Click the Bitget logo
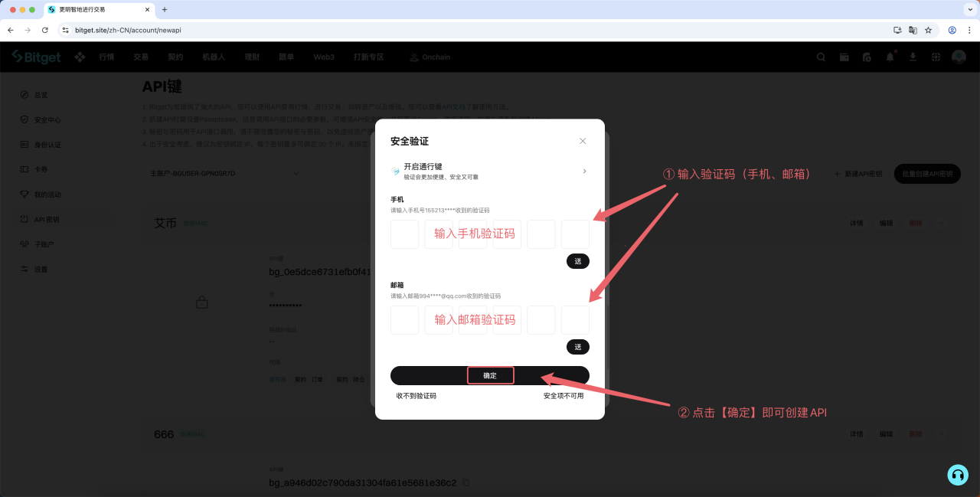Image resolution: width=980 pixels, height=497 pixels. 36,57
